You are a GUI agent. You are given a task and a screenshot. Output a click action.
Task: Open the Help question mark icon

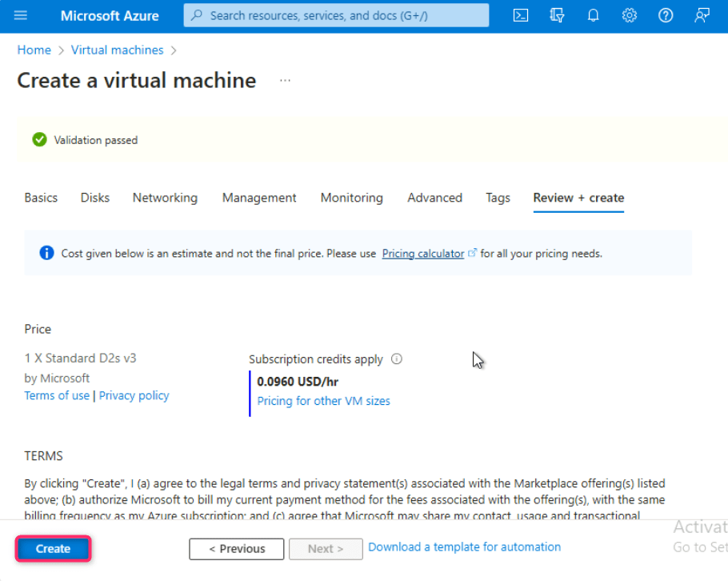(666, 15)
